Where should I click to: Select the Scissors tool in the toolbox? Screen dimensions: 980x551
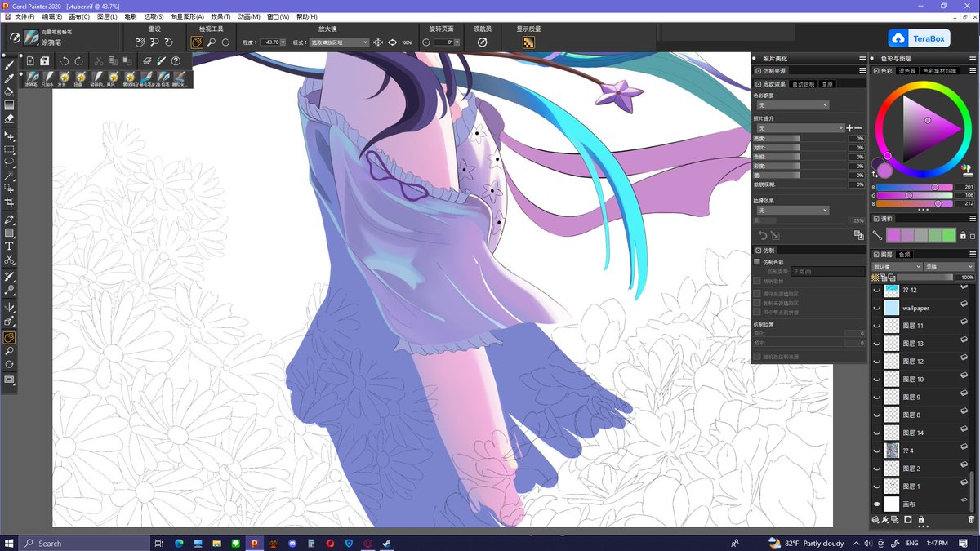pos(10,260)
